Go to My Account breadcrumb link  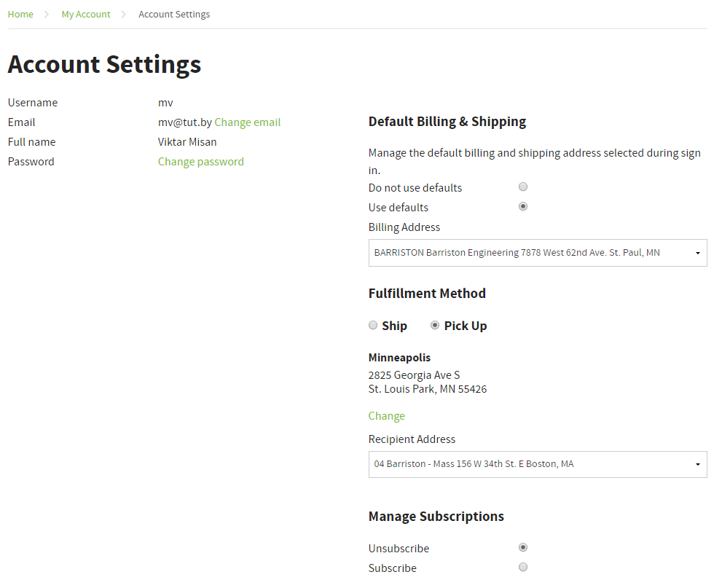click(x=86, y=15)
